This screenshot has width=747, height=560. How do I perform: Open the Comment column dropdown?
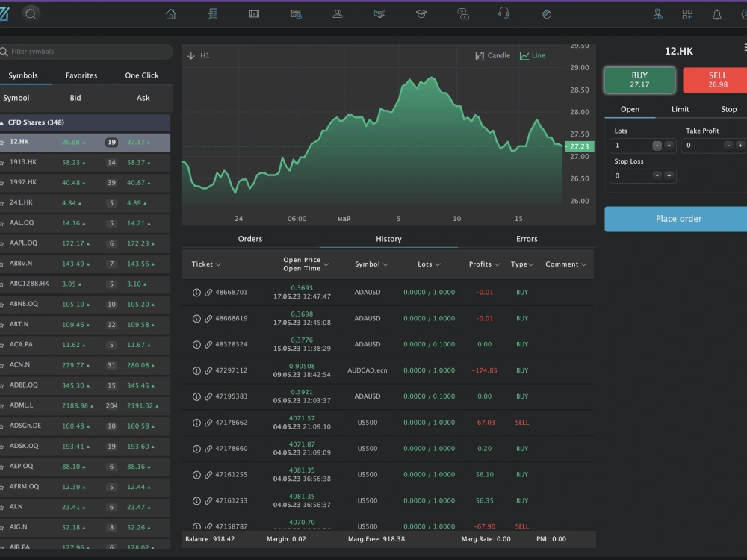(x=583, y=264)
